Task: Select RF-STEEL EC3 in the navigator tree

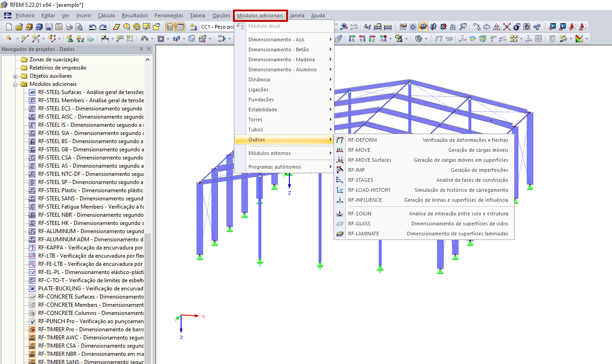Action: click(90, 109)
